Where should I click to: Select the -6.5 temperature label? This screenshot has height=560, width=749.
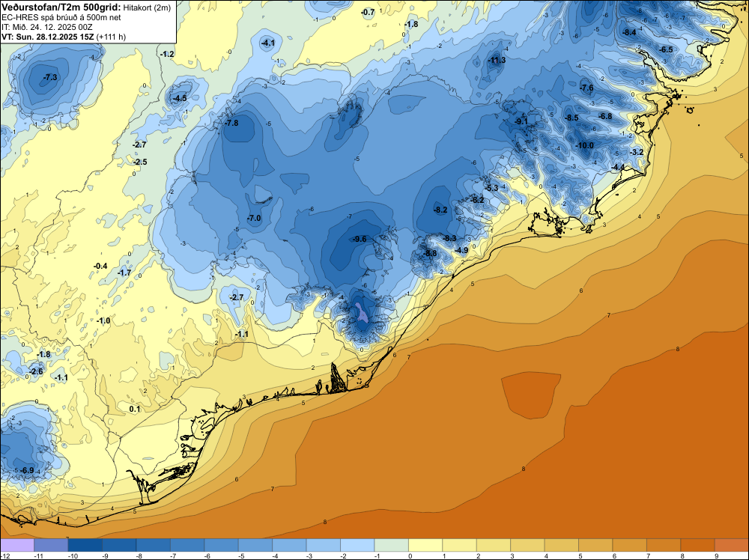(666, 49)
